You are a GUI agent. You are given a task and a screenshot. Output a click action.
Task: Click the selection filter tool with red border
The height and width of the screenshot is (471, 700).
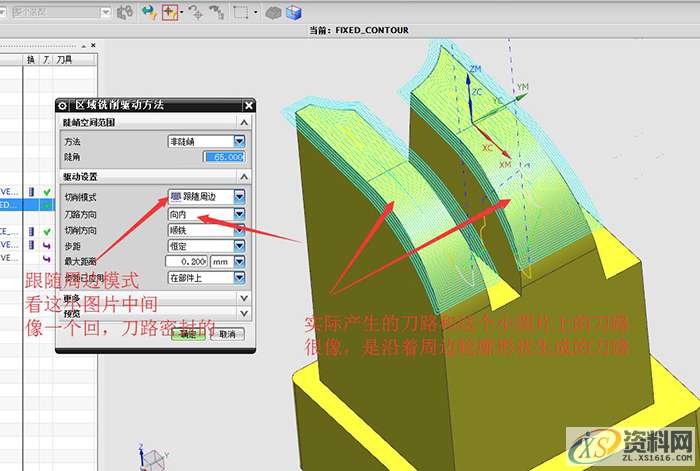pyautogui.click(x=170, y=13)
